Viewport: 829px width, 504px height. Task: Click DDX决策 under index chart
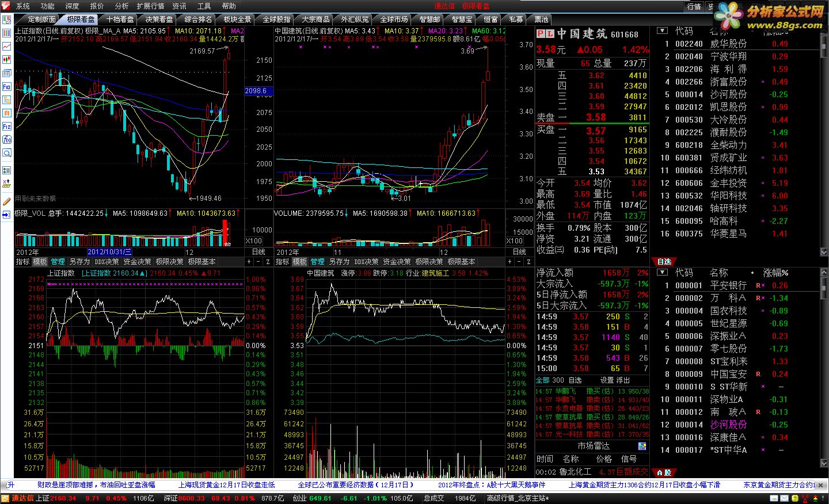click(x=107, y=262)
